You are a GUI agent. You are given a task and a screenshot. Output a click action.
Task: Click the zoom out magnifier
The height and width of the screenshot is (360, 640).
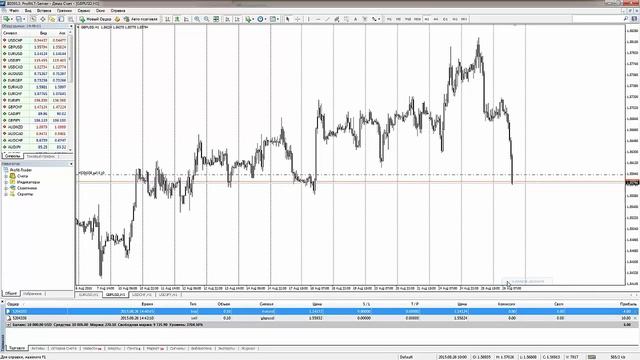pyautogui.click(x=207, y=19)
